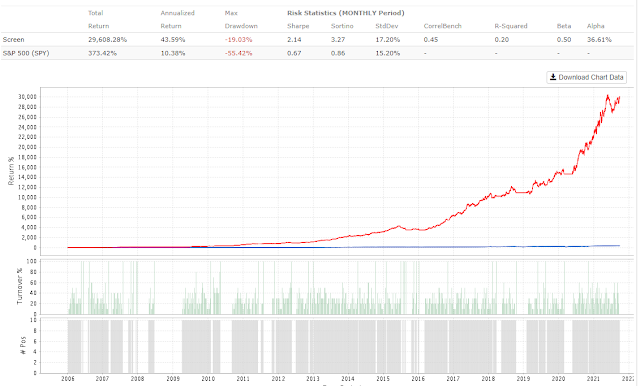
Task: Click S&P 500 StdDev value 15.20%
Action: click(388, 53)
